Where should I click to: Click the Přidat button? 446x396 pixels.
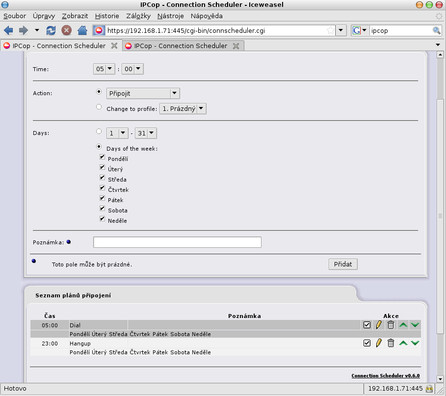tap(343, 264)
